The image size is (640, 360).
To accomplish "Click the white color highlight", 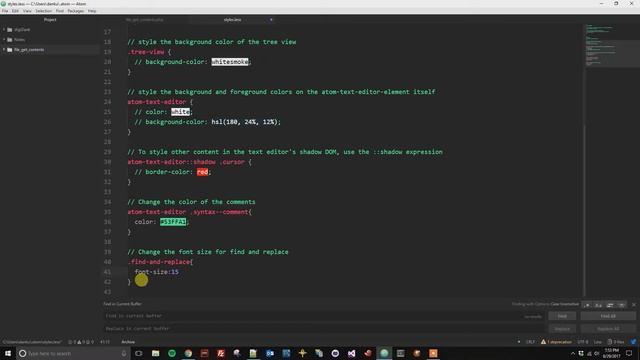I will (180, 112).
